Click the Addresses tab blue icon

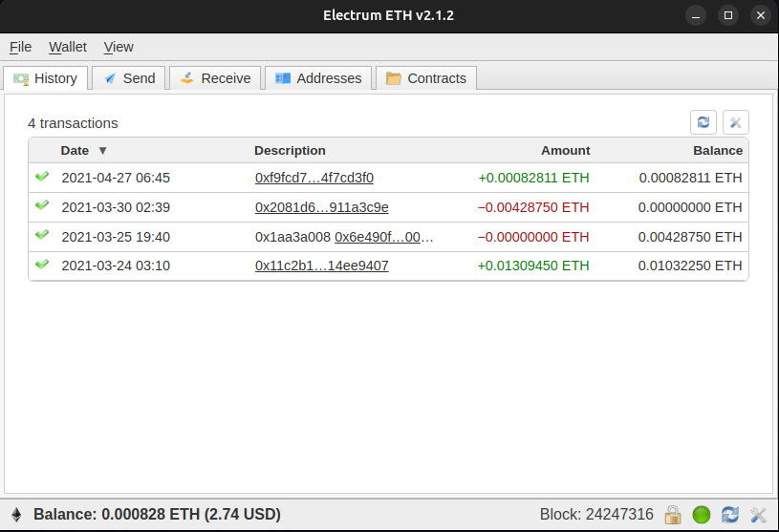pos(283,78)
